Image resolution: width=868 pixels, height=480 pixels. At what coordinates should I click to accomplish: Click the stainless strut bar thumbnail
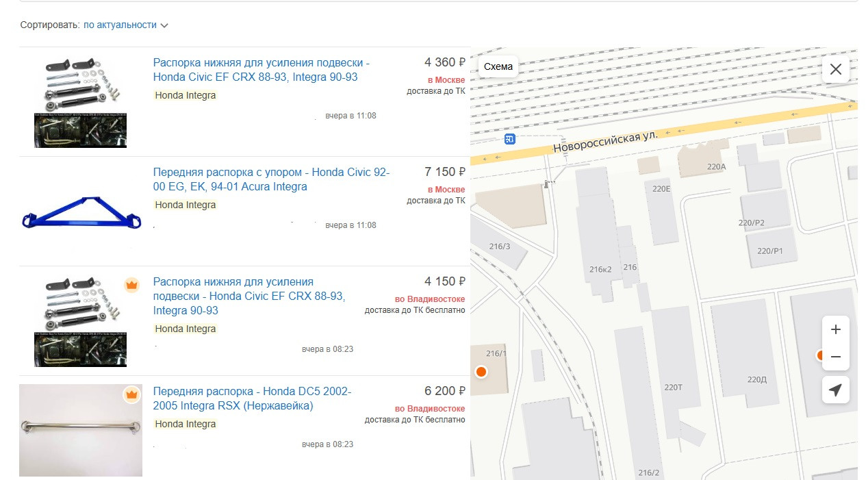pos(81,430)
